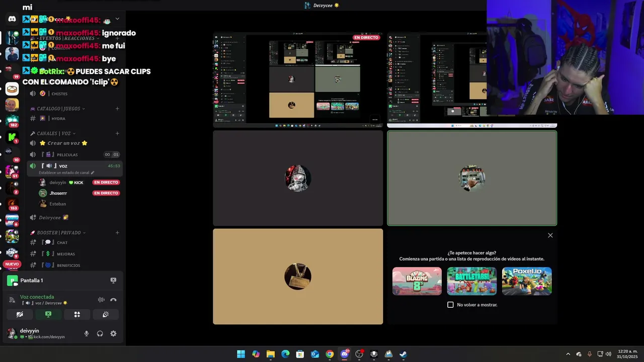The image size is (644, 362).
Task: Open Discord direct messages home icon
Action: [x=12, y=19]
